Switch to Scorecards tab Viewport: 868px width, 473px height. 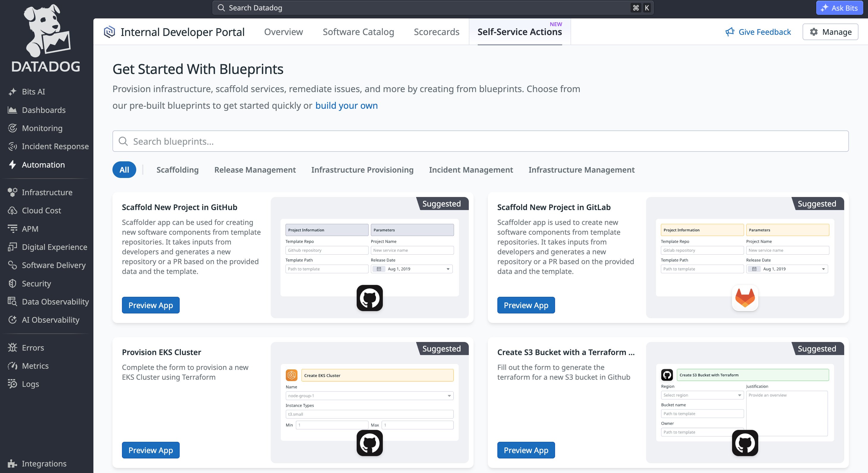click(436, 32)
